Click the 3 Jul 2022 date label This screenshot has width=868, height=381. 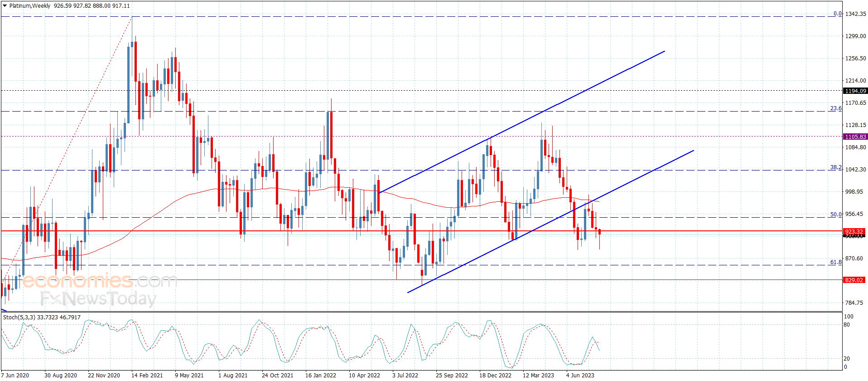pos(405,375)
